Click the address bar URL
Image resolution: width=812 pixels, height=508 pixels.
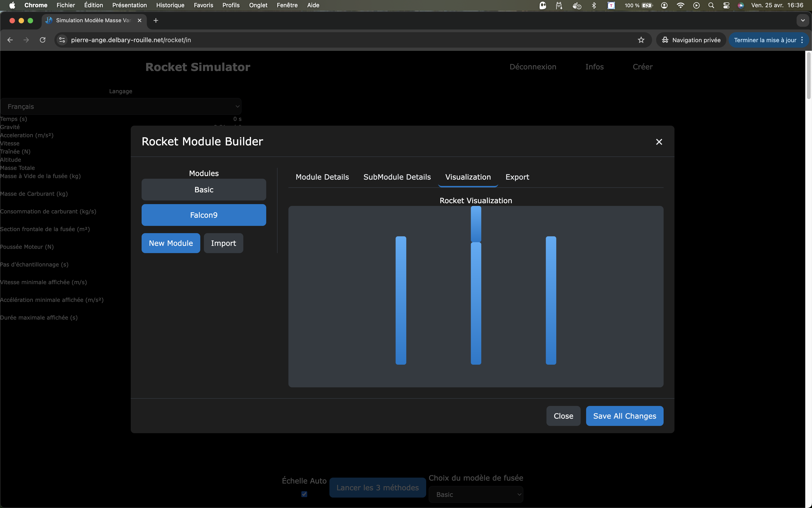(131, 40)
